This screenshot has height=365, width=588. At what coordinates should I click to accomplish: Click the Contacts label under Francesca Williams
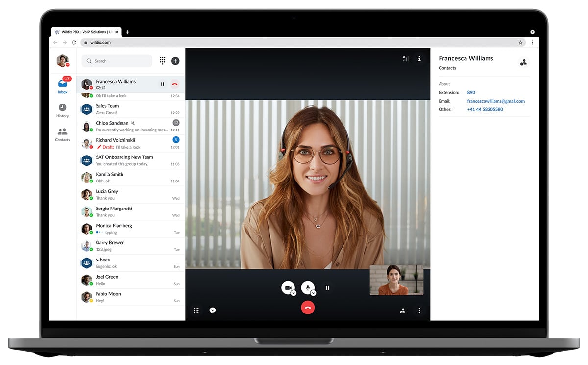click(x=447, y=68)
